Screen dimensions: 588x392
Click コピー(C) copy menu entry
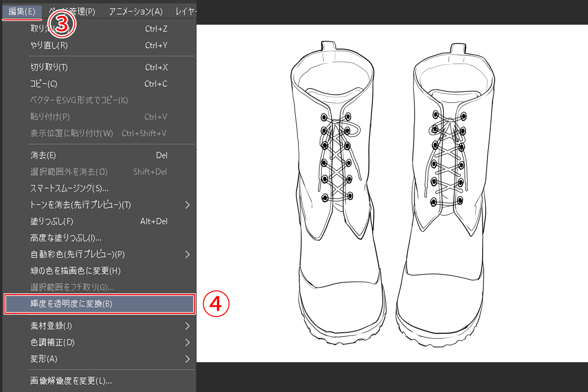point(44,84)
